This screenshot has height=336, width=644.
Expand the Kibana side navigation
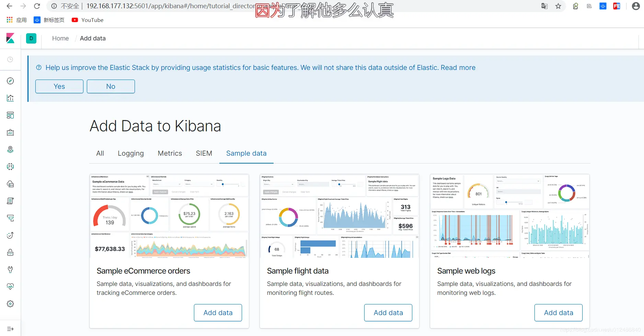point(10,329)
